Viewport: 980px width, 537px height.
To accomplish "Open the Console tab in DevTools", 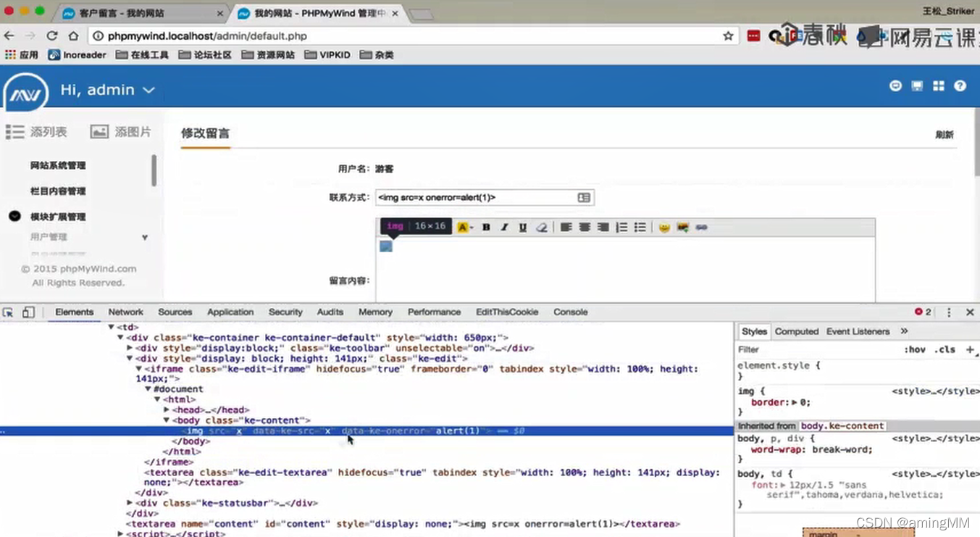I will tap(570, 312).
